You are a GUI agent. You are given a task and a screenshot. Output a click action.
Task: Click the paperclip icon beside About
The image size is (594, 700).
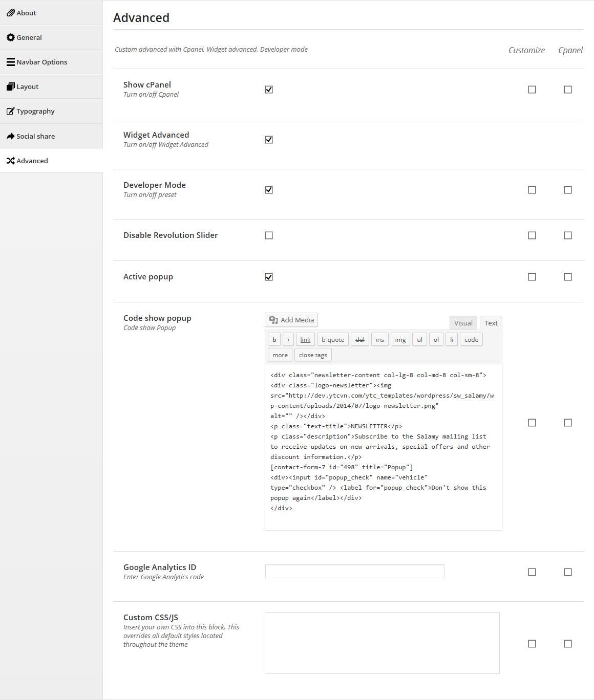pyautogui.click(x=10, y=13)
